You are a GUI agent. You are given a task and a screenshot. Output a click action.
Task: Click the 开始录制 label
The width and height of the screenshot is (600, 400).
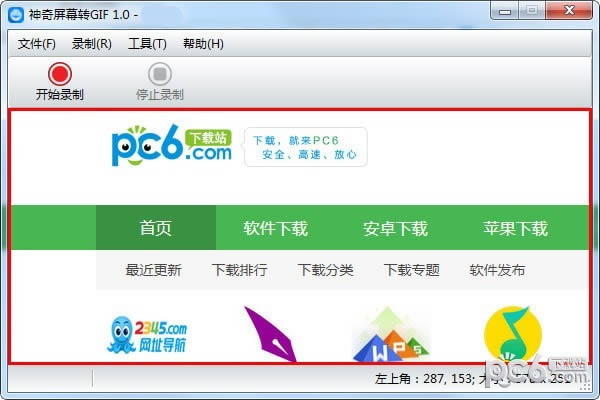[x=60, y=95]
